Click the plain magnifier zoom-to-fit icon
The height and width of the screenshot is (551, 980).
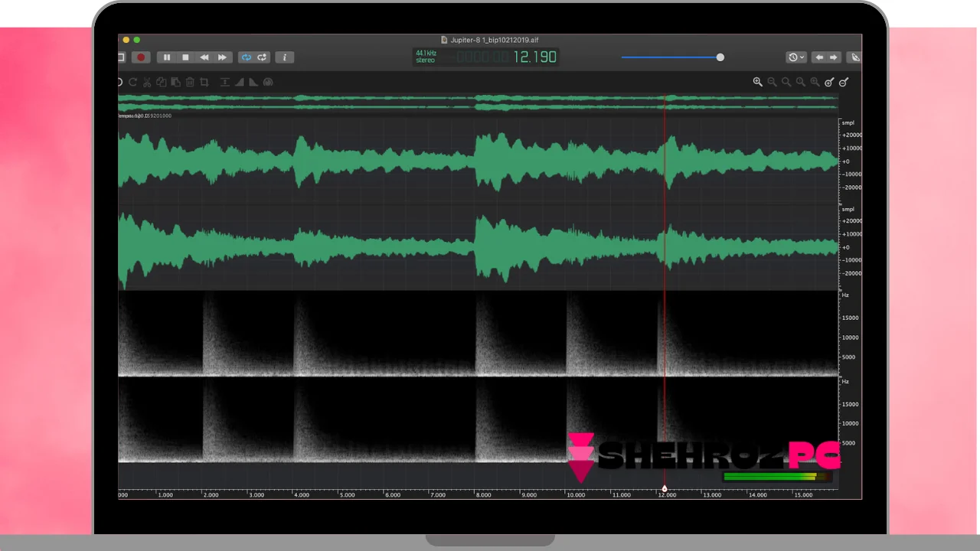tap(786, 82)
